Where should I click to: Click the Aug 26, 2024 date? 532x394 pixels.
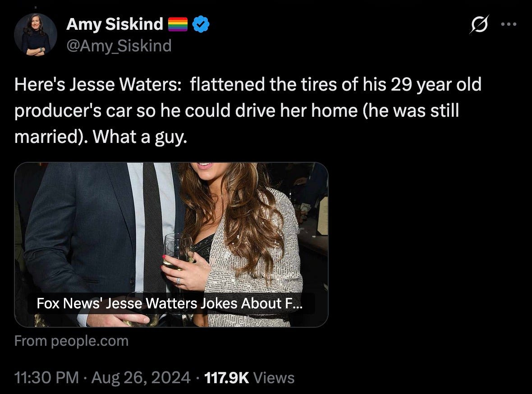pyautogui.click(x=141, y=378)
